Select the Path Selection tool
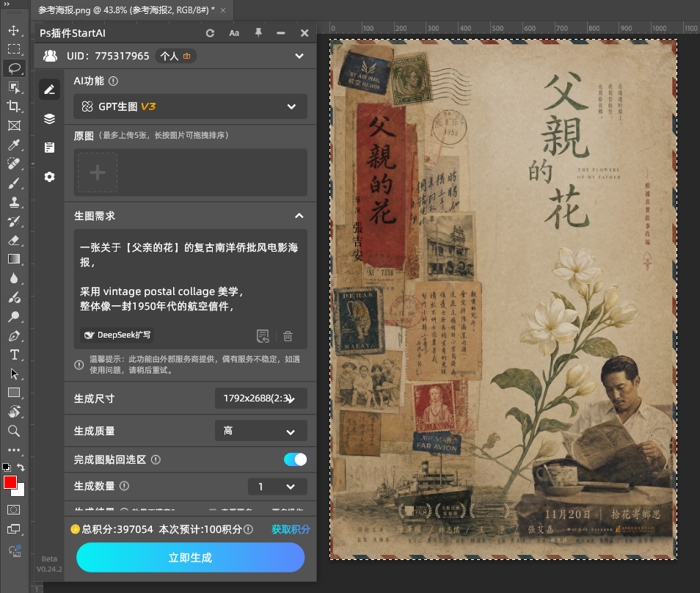Screen dimensions: 700x593 (x=14, y=374)
